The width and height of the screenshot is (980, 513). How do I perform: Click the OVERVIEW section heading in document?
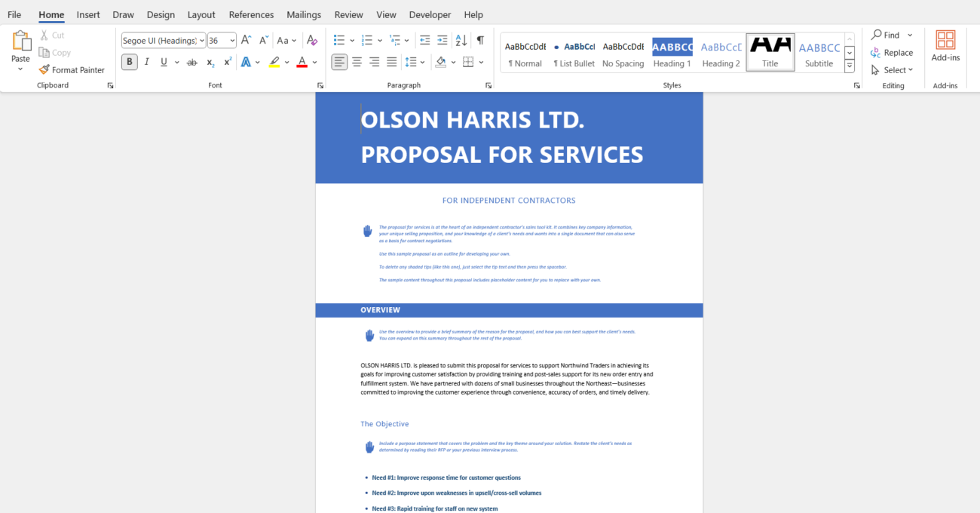tap(381, 310)
